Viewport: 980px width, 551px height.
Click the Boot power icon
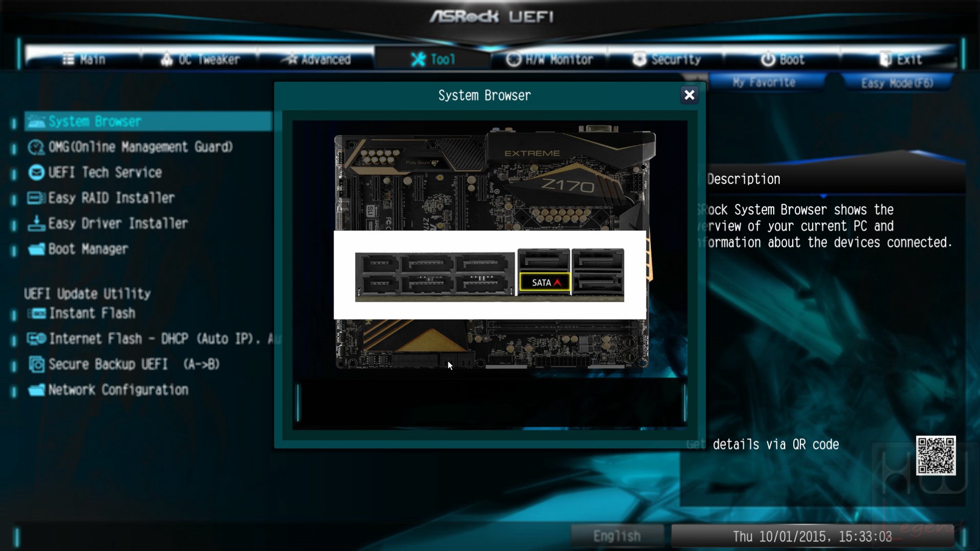(768, 59)
